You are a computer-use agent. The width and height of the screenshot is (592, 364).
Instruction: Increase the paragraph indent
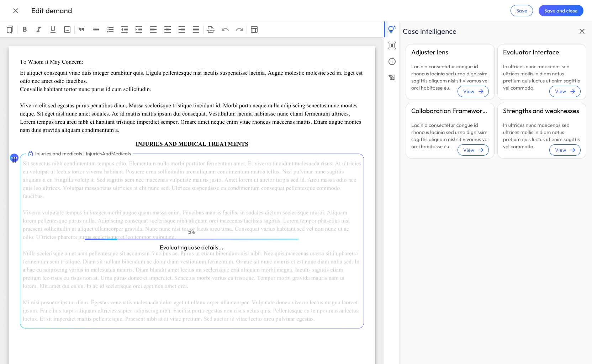(x=139, y=30)
